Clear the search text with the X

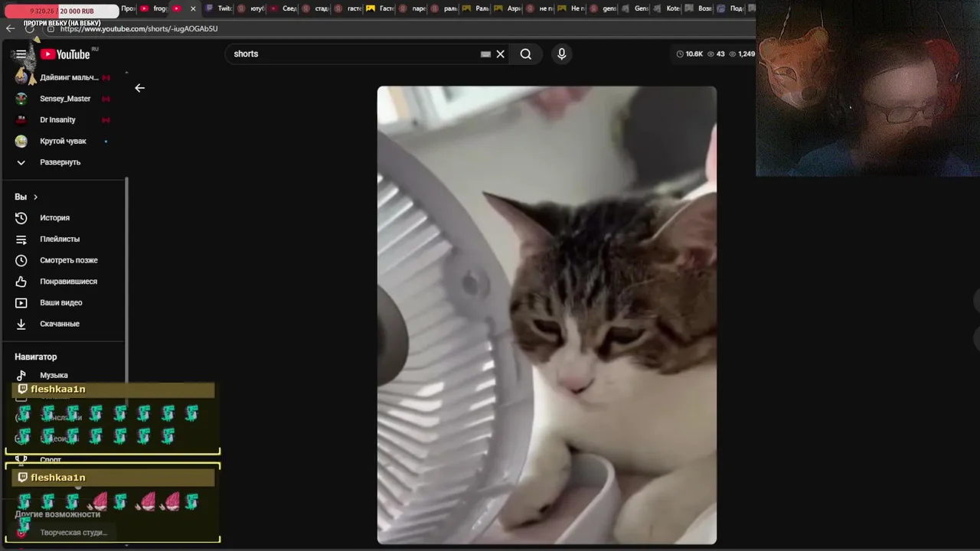[500, 54]
